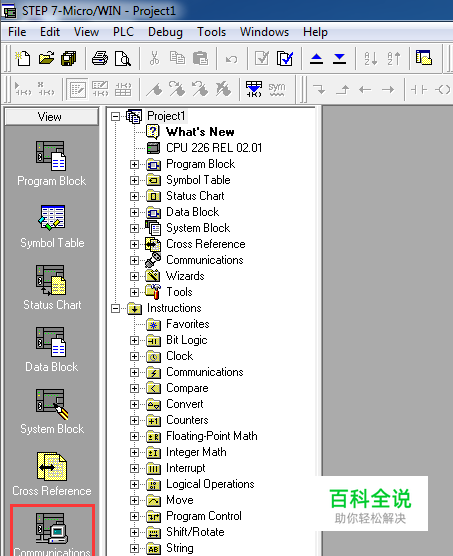The height and width of the screenshot is (556, 453).
Task: Open a project via the folder icon
Action: tap(46, 58)
